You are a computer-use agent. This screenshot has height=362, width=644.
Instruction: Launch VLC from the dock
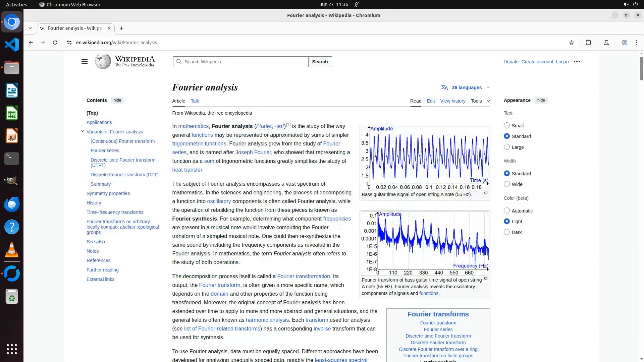[x=12, y=250]
